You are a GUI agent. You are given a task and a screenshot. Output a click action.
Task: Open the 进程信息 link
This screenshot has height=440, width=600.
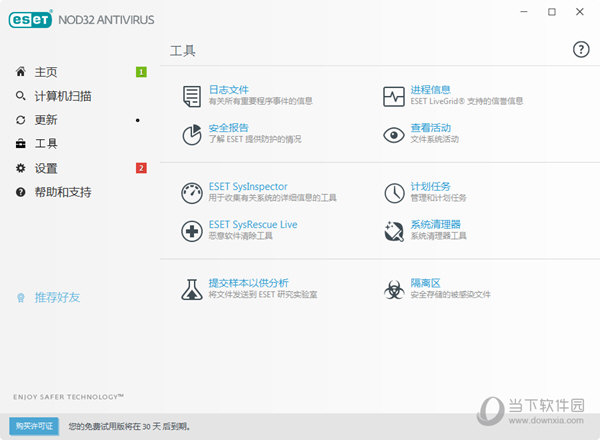[x=430, y=90]
